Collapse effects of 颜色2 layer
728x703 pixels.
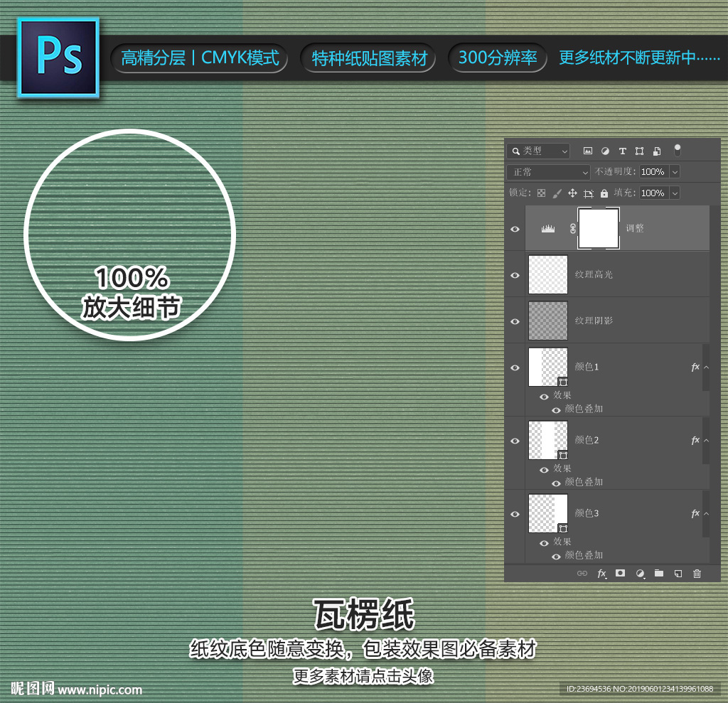(706, 440)
